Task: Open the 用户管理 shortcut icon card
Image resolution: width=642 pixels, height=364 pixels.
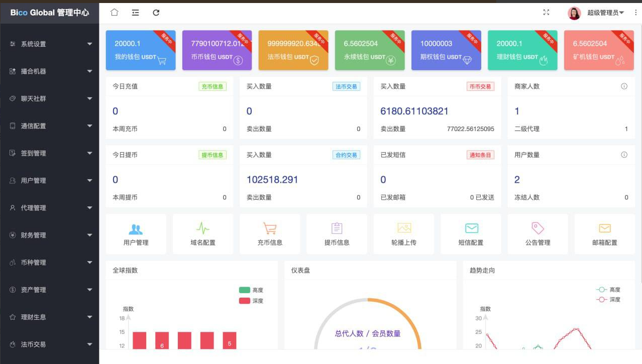Action: click(136, 234)
